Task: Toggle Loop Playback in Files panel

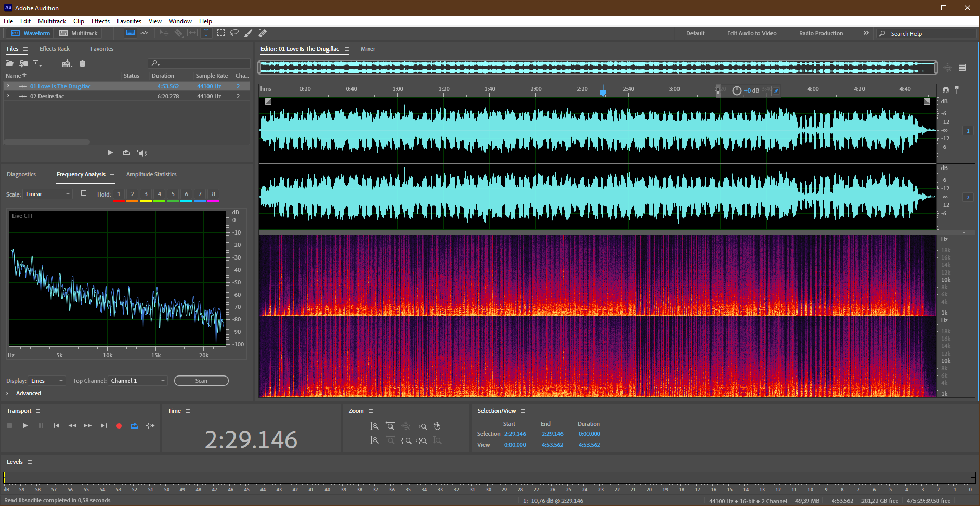Action: coord(126,153)
